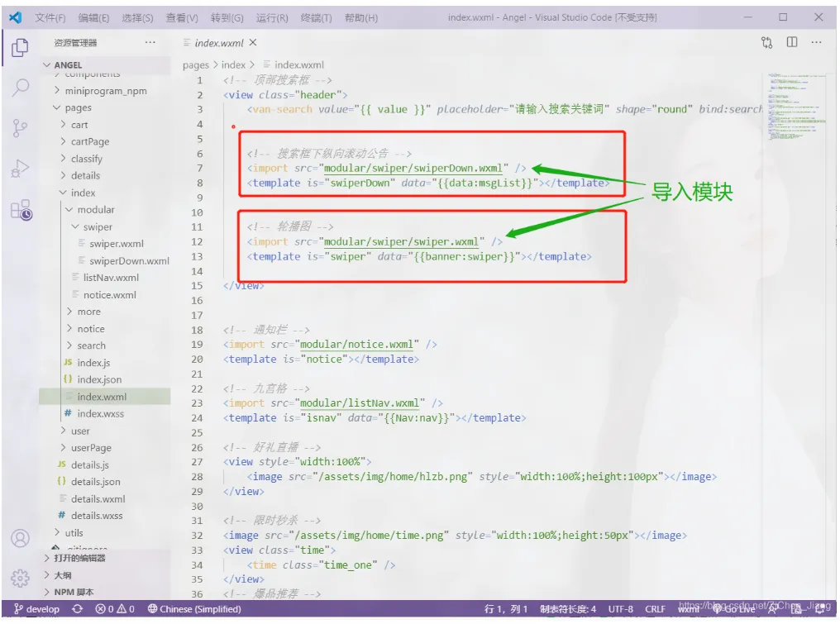The height and width of the screenshot is (624, 840).
Task: Open the 帮助(H) menu
Action: click(x=361, y=17)
